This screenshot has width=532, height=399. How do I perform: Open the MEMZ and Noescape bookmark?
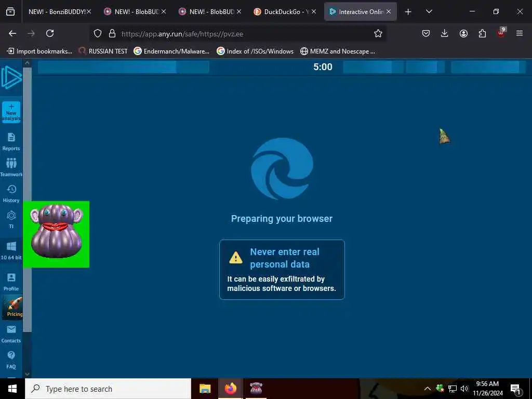338,51
